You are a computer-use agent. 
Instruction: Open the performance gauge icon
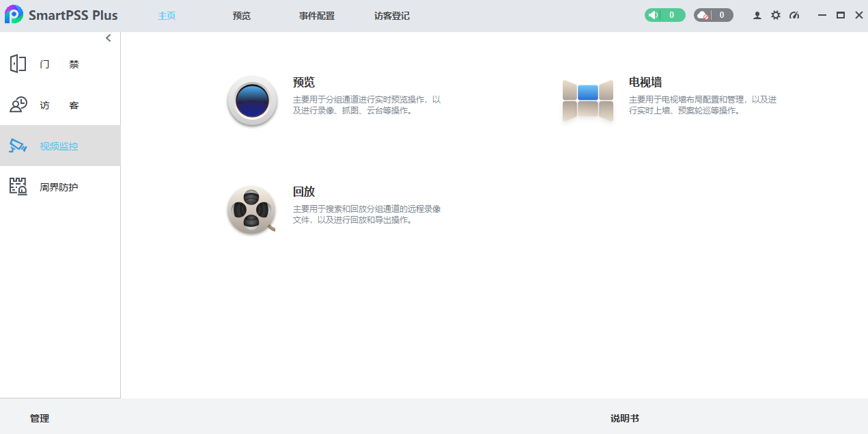[794, 14]
